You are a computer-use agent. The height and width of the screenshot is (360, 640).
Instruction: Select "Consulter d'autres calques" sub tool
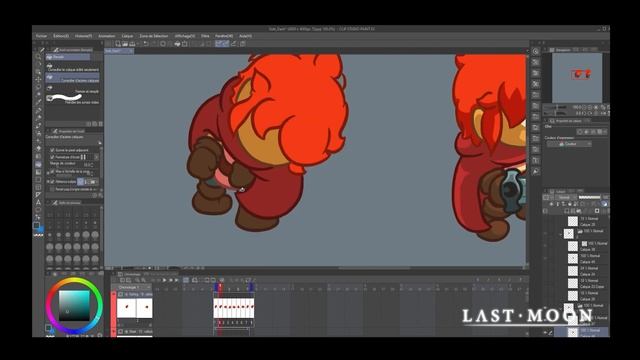(x=73, y=78)
